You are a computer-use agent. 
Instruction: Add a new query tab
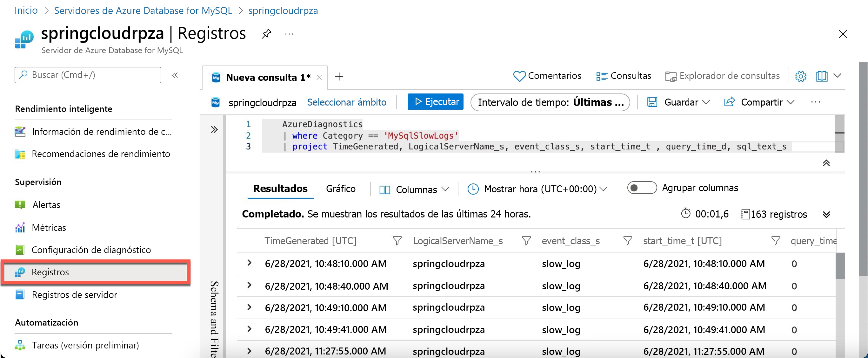(x=339, y=77)
